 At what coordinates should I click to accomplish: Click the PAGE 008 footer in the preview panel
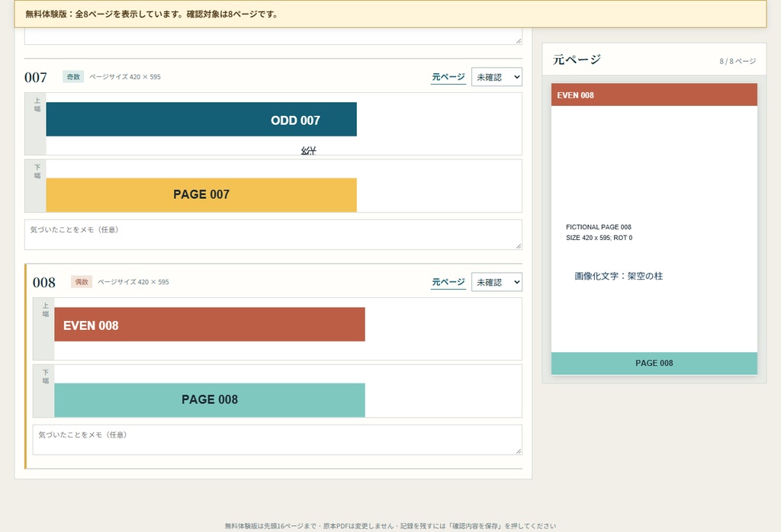pyautogui.click(x=654, y=364)
